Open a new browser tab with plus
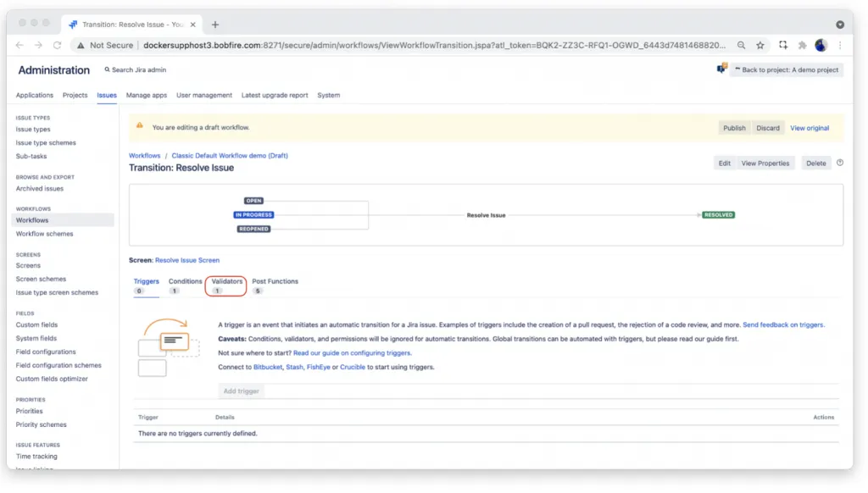Screen dimensions: 868x493 215,25
